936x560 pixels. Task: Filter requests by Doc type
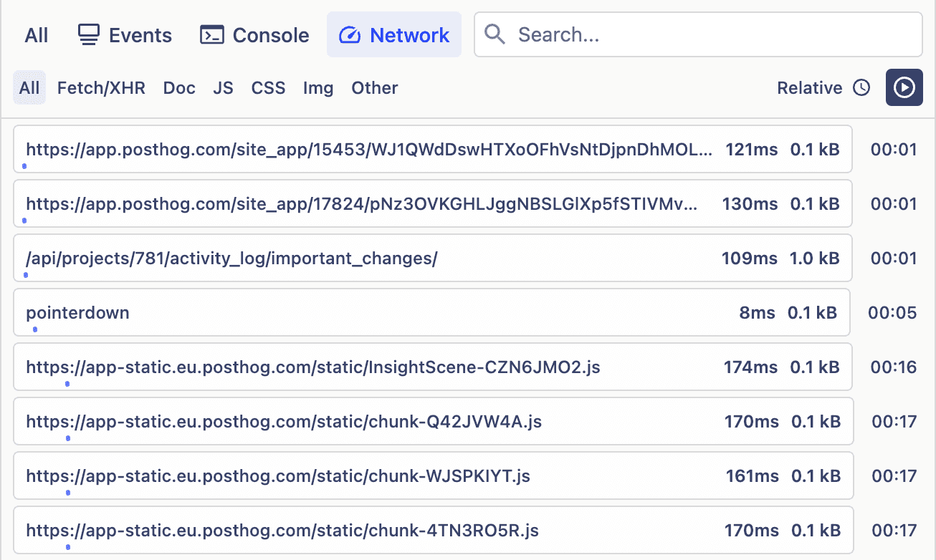[179, 88]
